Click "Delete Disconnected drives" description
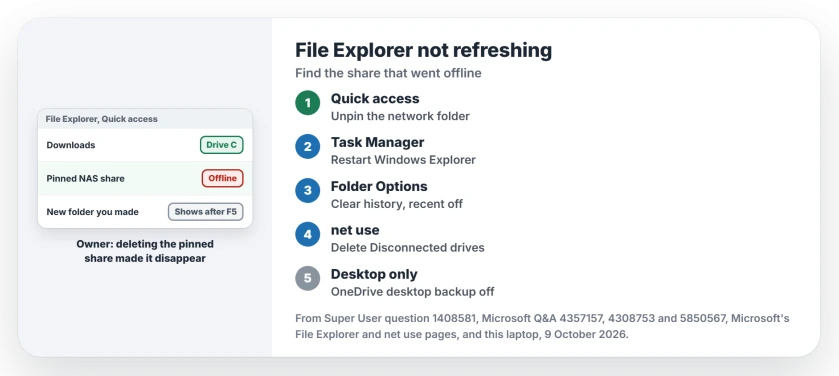The image size is (839, 376). pyautogui.click(x=408, y=248)
